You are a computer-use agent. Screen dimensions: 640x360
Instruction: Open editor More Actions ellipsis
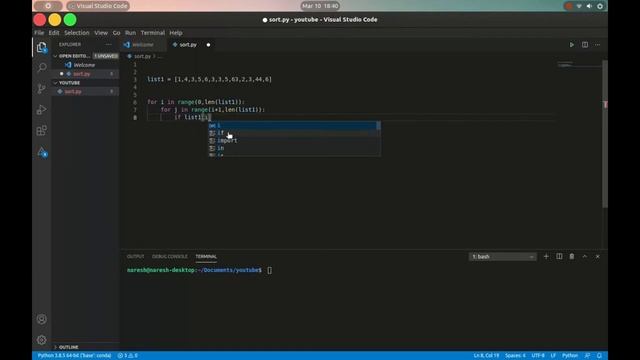click(x=598, y=44)
